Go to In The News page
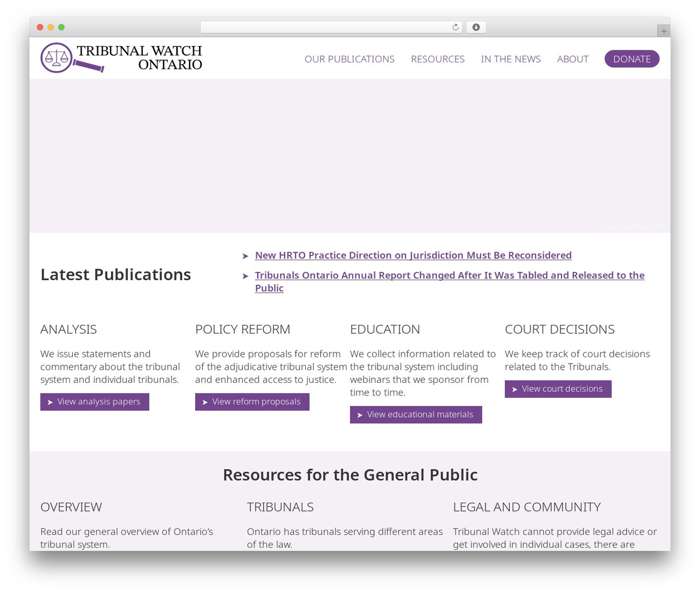700x593 pixels. (x=511, y=59)
